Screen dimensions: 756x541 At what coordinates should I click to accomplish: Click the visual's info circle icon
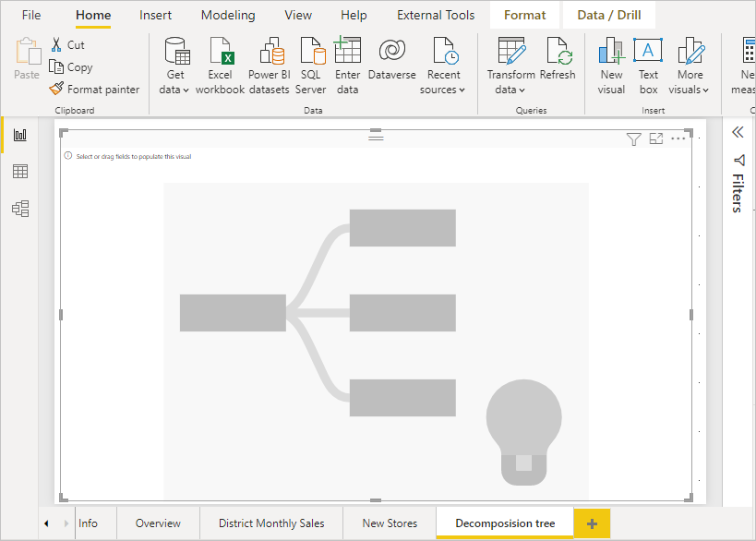point(68,156)
